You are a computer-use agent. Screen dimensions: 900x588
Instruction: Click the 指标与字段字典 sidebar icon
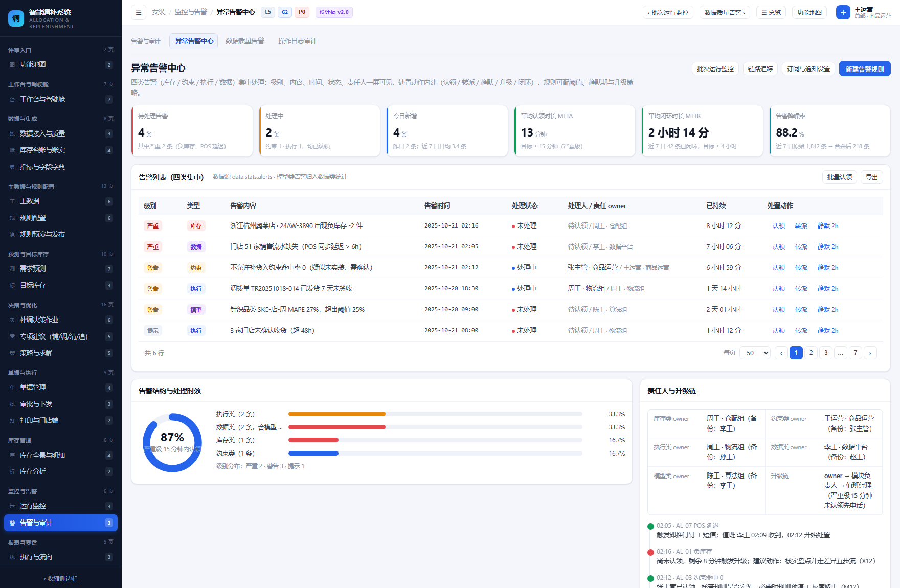(x=12, y=167)
